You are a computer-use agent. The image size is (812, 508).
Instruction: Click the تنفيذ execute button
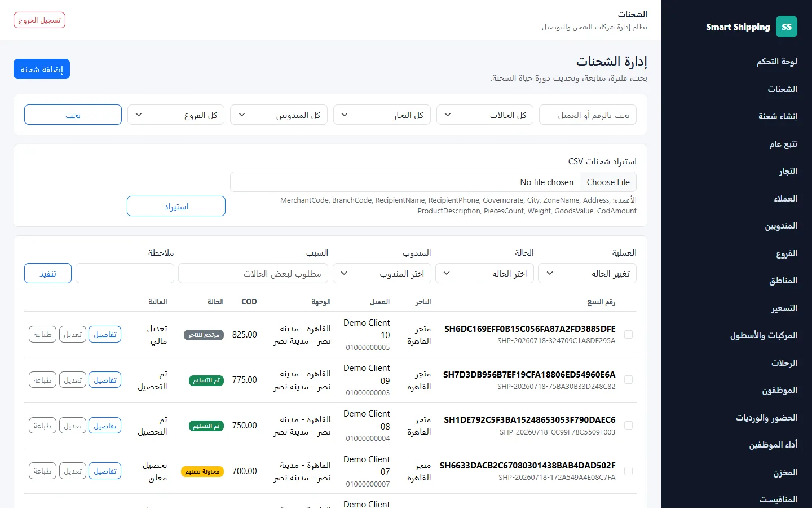point(48,273)
